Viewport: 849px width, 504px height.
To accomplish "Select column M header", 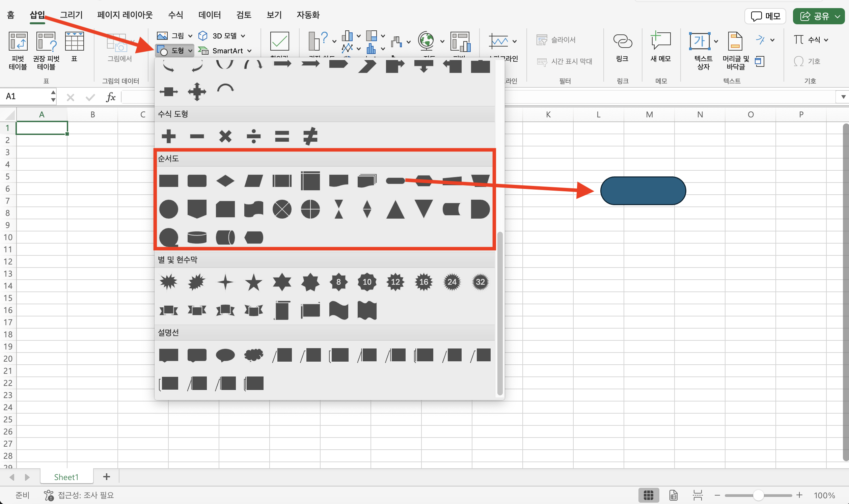I will pos(649,114).
